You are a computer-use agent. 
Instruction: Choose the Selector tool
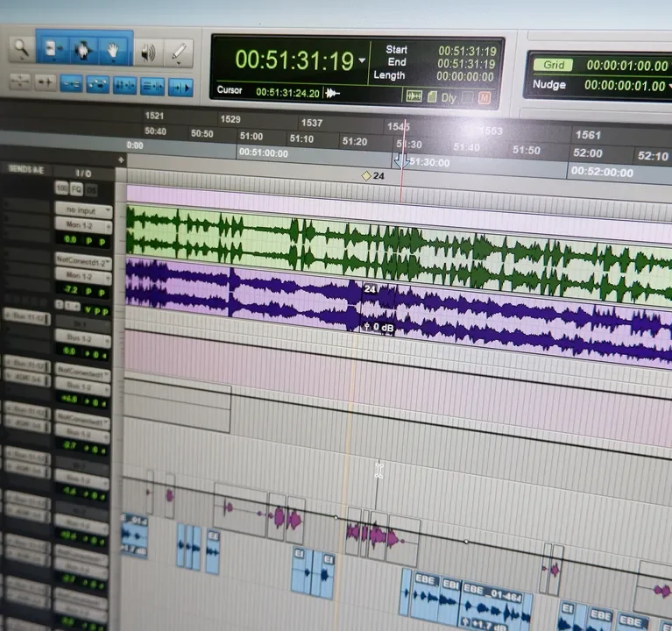click(x=83, y=51)
